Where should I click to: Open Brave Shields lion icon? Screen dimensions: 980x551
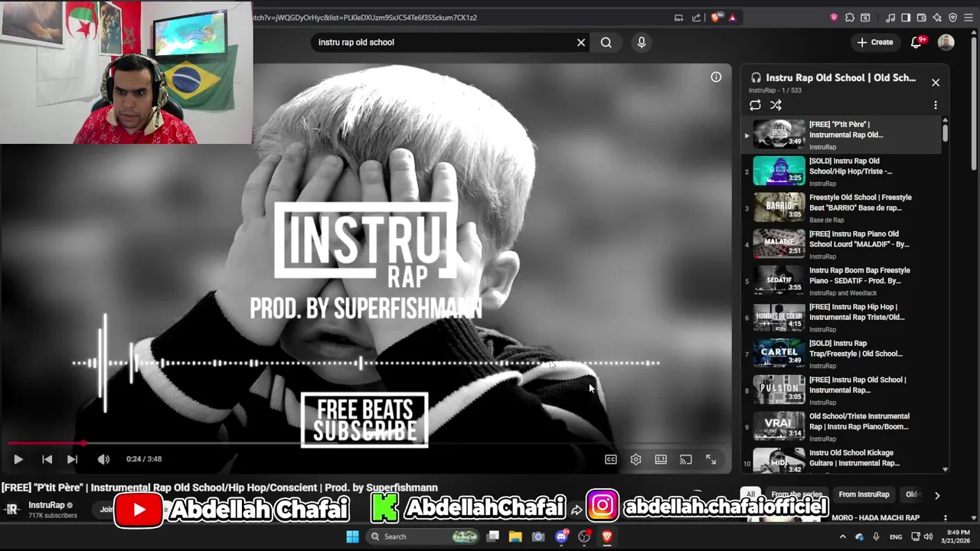(717, 18)
